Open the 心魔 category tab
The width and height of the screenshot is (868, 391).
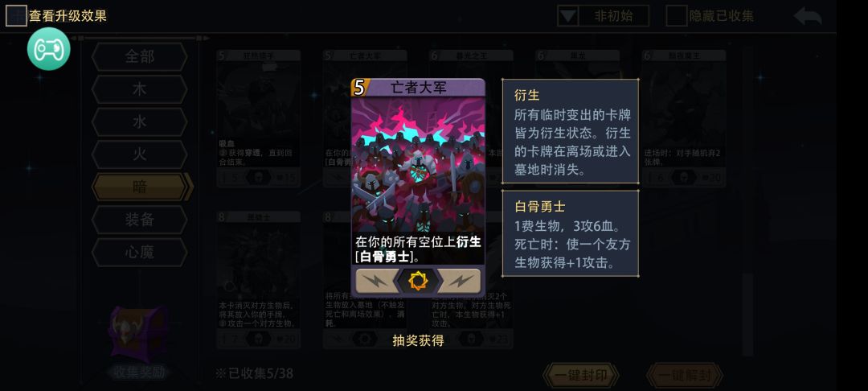(x=140, y=252)
